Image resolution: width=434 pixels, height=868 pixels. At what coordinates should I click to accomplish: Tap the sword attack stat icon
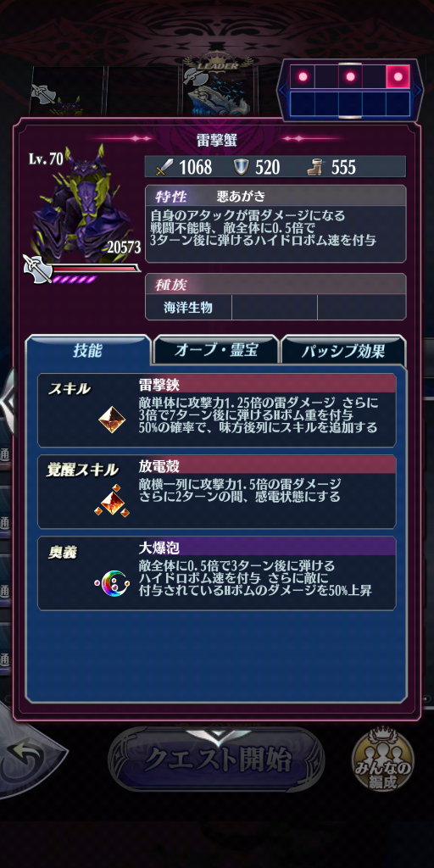click(x=162, y=167)
